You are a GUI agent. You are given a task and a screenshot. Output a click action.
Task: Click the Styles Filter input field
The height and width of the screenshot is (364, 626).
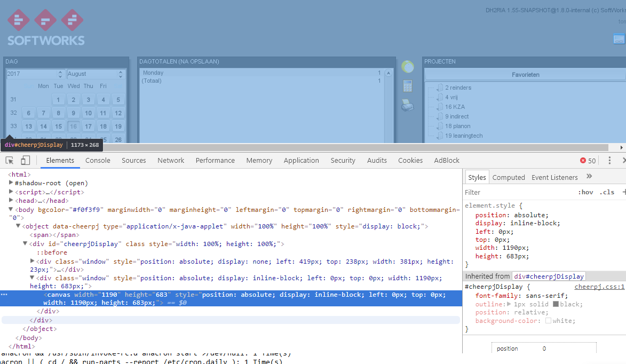click(519, 192)
